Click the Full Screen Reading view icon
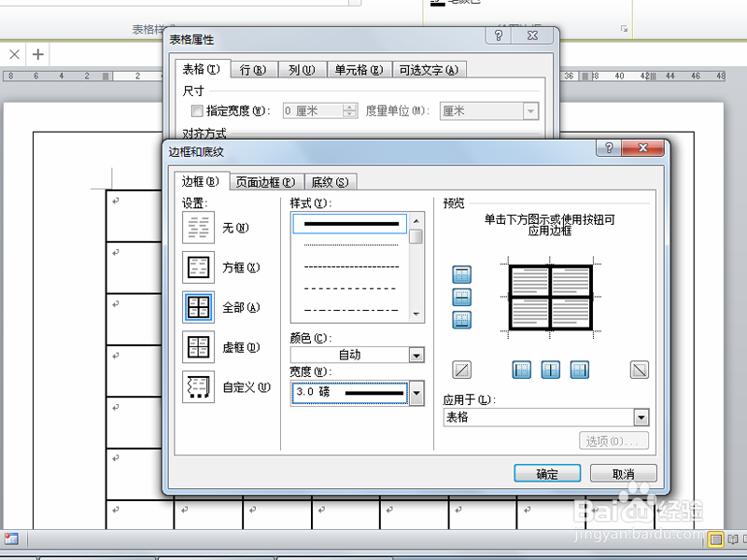747x560 pixels. (x=733, y=539)
